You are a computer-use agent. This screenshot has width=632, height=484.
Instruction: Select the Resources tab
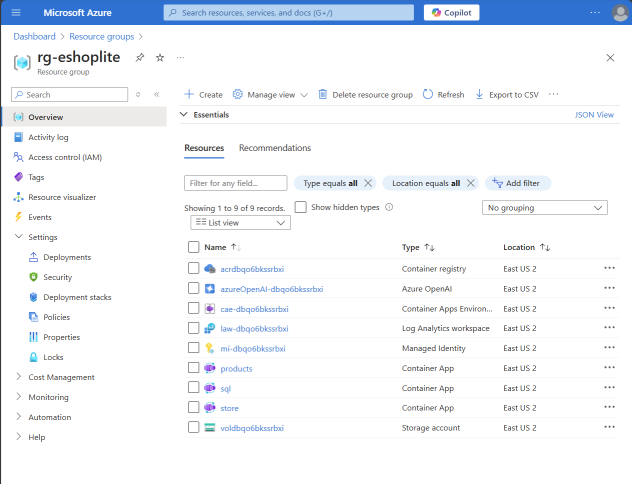[204, 148]
